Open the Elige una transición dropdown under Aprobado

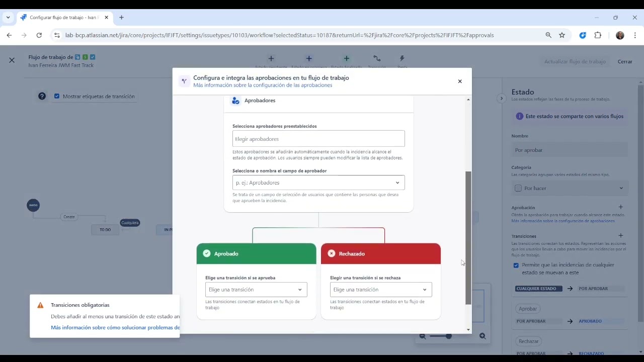click(256, 290)
